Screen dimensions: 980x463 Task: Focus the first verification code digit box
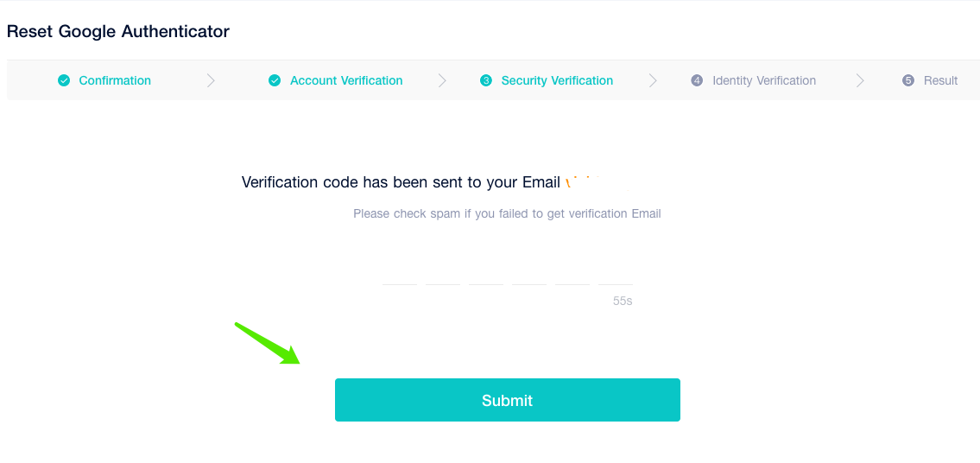coord(400,271)
